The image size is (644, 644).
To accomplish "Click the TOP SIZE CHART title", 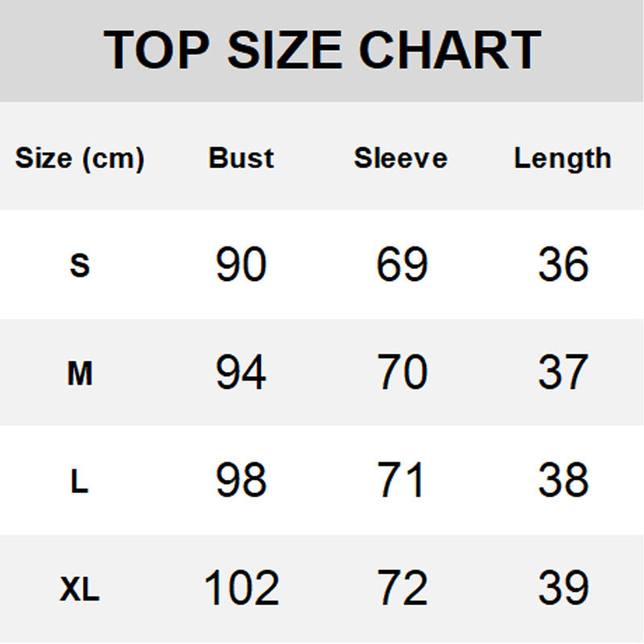I will [322, 50].
